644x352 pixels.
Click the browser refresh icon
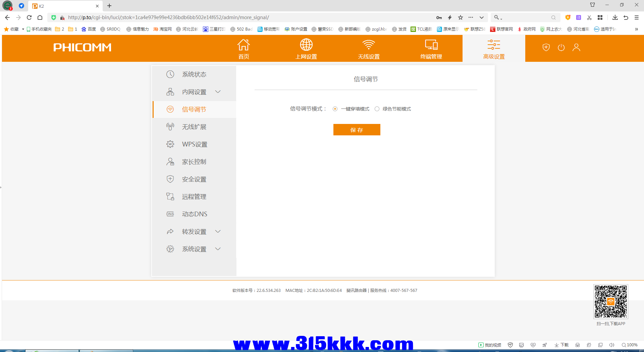point(29,17)
